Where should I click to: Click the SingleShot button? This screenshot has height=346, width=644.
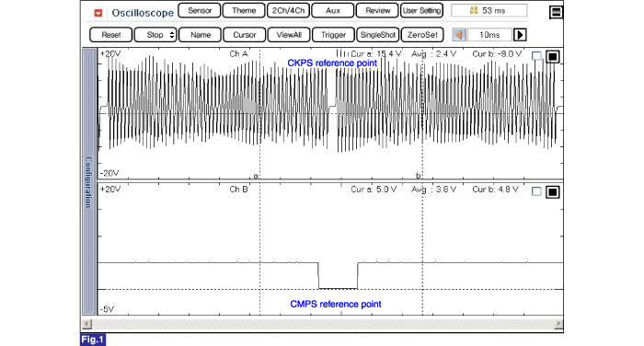(x=378, y=35)
